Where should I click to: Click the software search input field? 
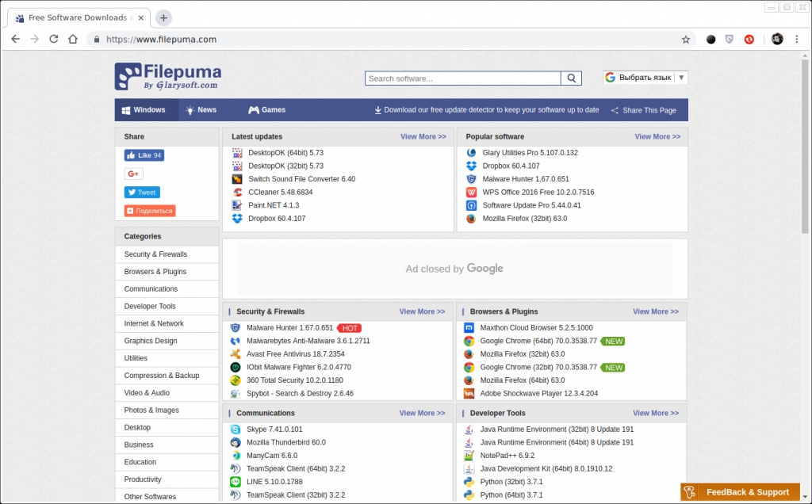tap(462, 78)
